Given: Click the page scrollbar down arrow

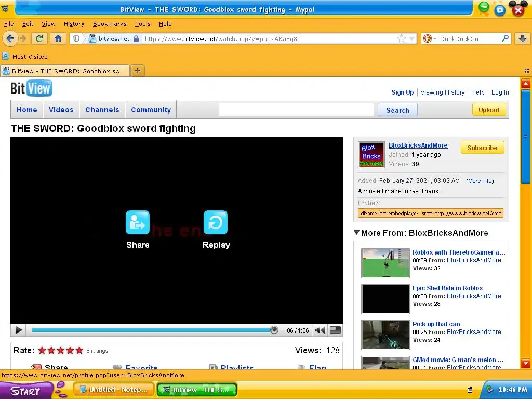Looking at the screenshot, I should point(526,363).
